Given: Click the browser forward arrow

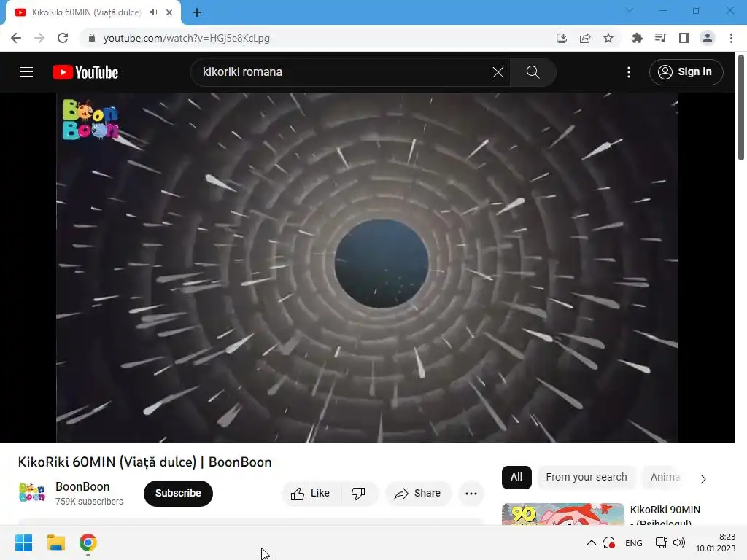Looking at the screenshot, I should coord(39,38).
